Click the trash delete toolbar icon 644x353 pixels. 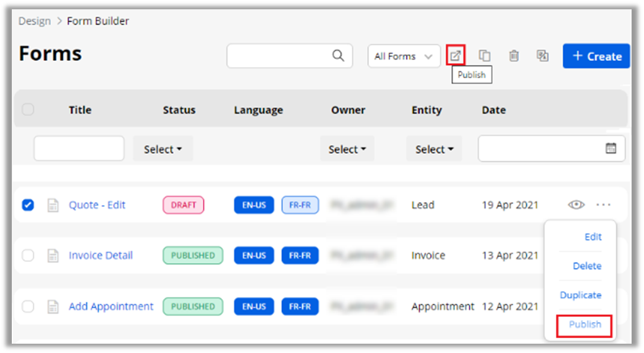coord(514,56)
